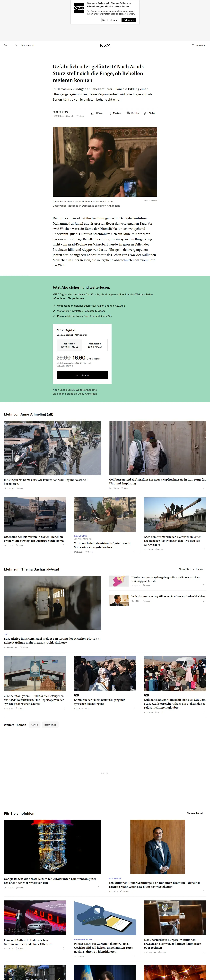Bookmark 'Kommt in der EU' article
The width and height of the screenshot is (210, 980).
click(x=133, y=708)
